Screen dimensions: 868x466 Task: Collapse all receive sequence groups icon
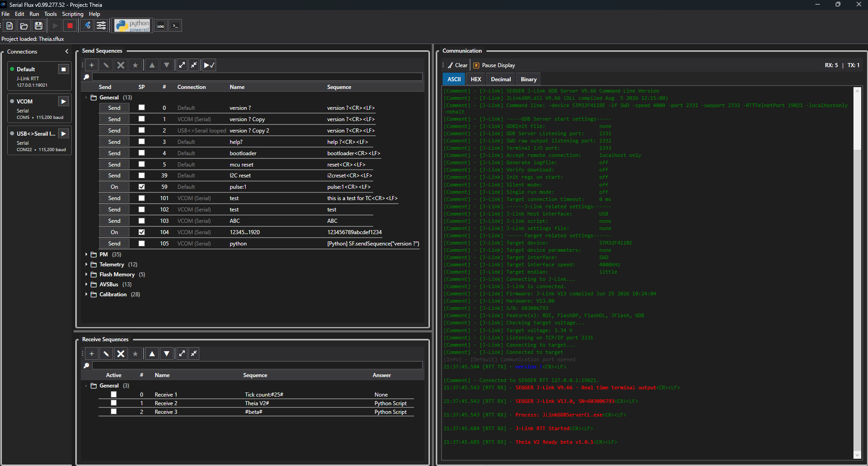point(194,353)
